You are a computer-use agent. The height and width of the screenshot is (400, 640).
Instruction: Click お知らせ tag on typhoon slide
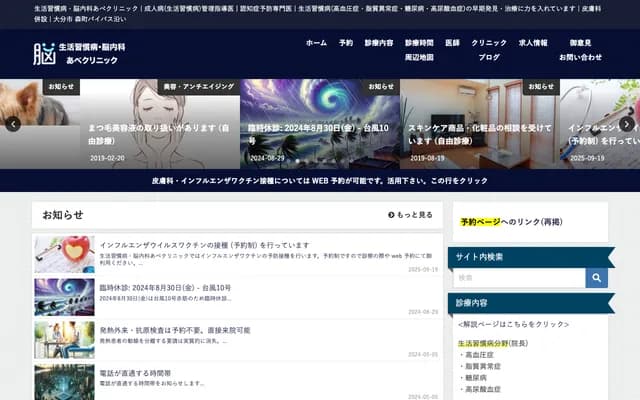pos(381,87)
